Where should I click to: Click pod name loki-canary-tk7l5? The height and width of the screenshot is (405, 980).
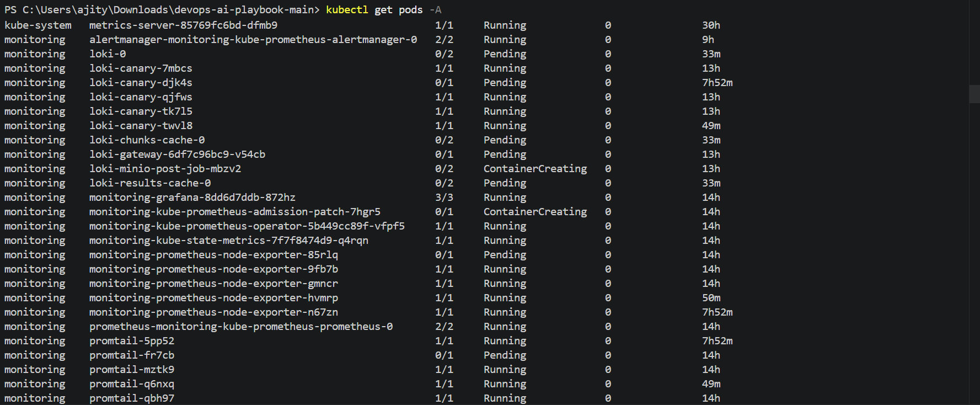[141, 111]
